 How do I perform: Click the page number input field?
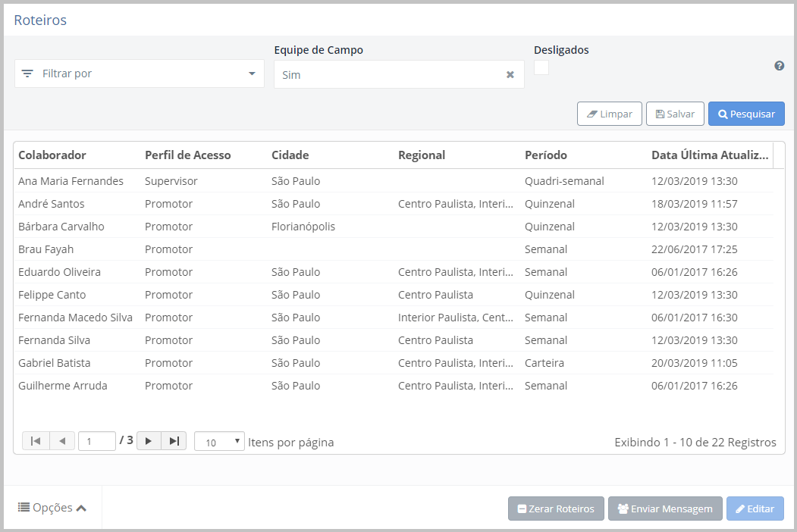(x=96, y=441)
